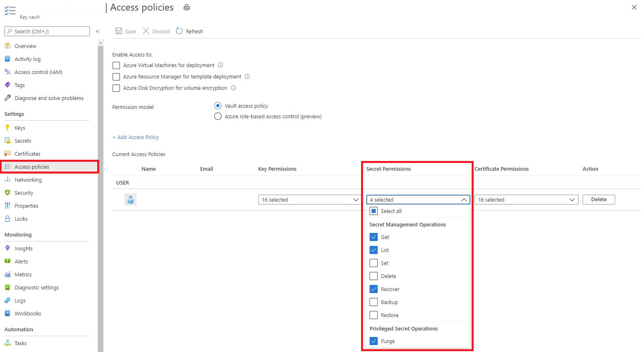Open Workbooks in the sidebar
This screenshot has width=644, height=352.
pos(28,313)
